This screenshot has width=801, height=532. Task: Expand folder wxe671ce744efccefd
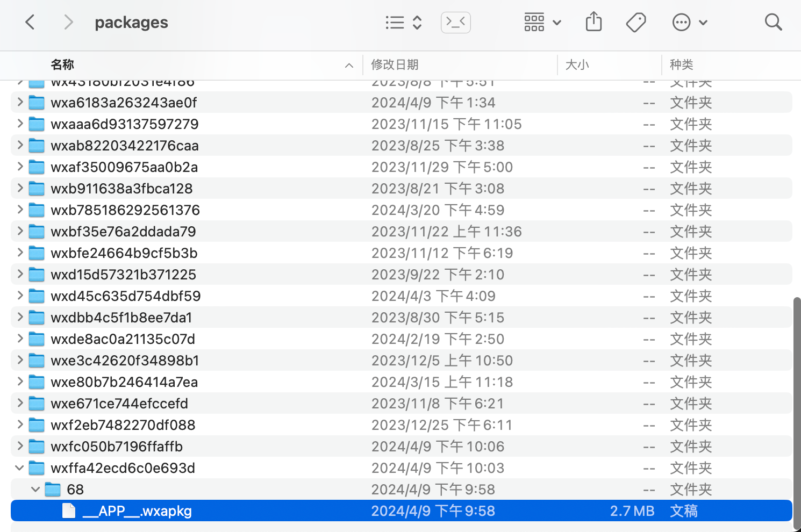point(20,403)
